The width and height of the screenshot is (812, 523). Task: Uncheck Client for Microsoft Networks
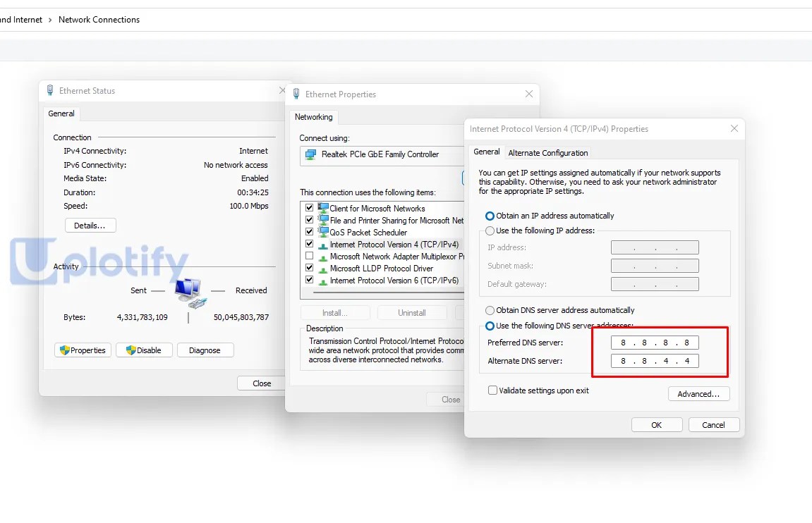309,207
